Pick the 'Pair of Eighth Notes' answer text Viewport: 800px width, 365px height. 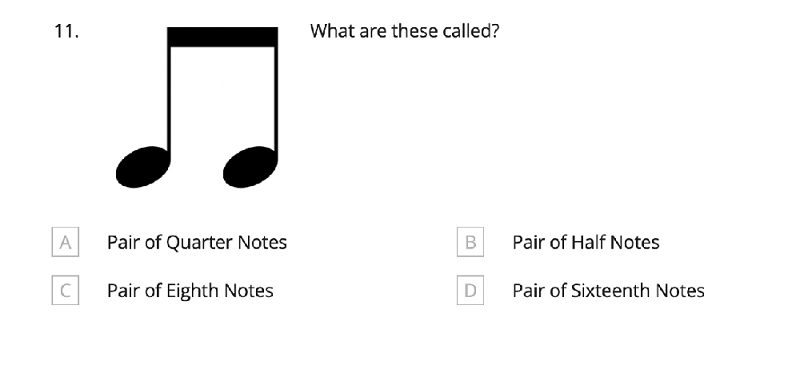(x=190, y=290)
